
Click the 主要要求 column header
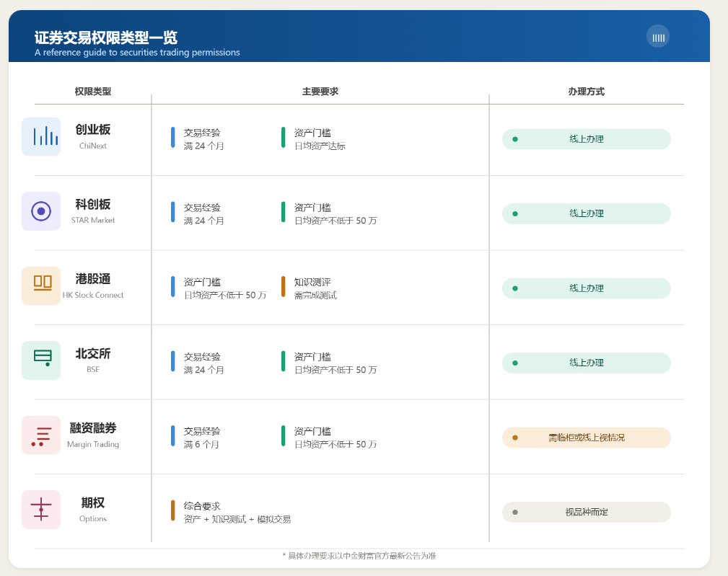[320, 92]
